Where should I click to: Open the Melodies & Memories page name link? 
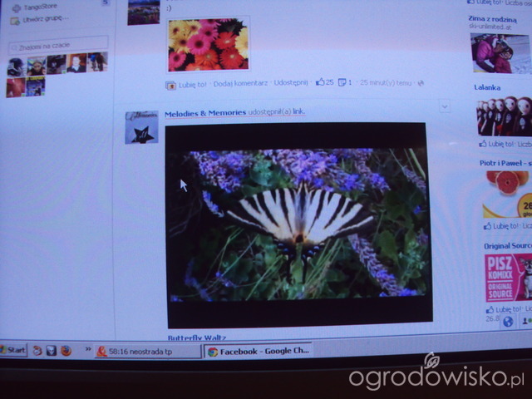205,112
